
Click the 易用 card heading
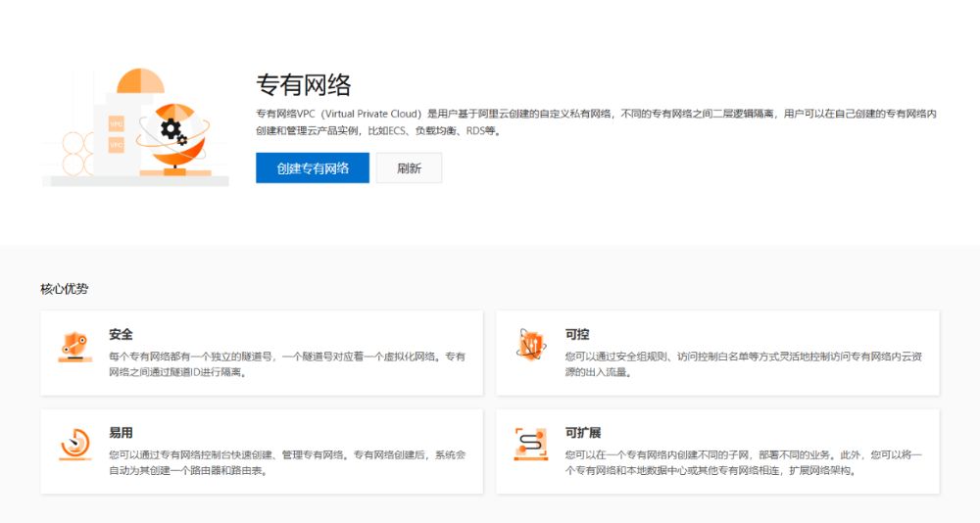[121, 433]
